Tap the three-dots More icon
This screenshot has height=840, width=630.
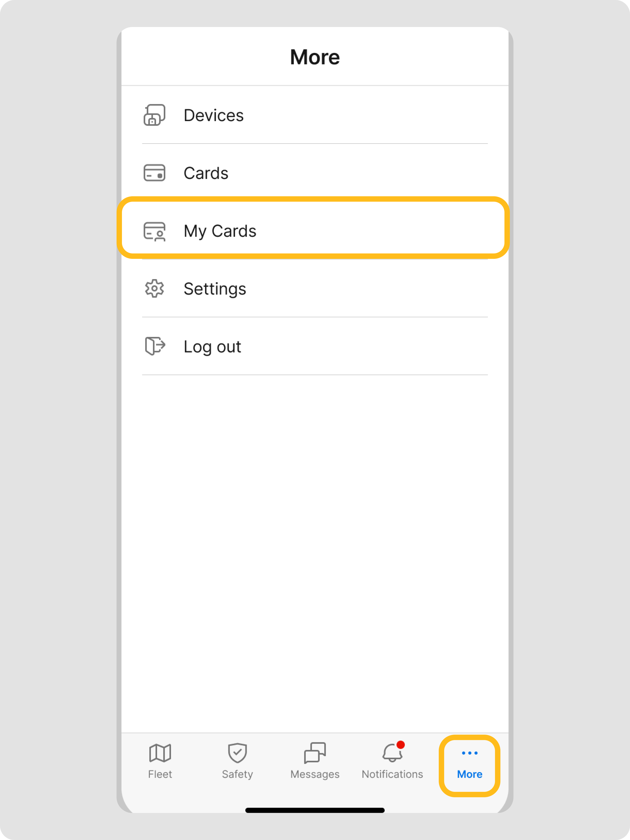[470, 753]
